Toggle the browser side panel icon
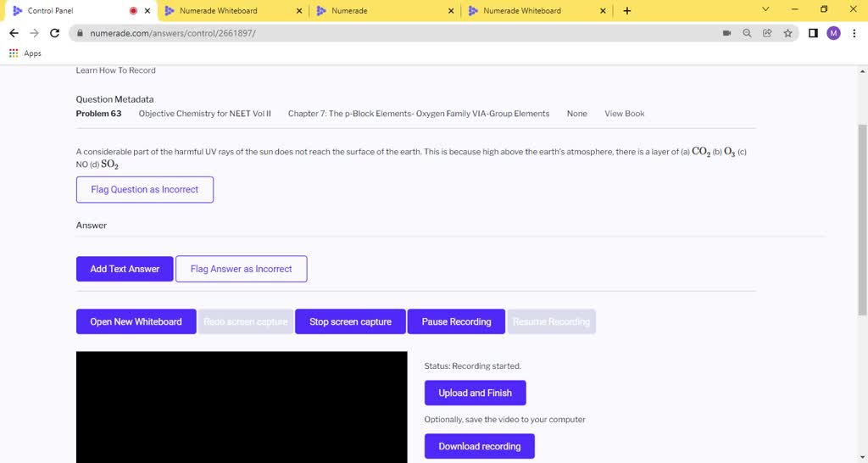Screen dimensions: 868x463 pyautogui.click(x=813, y=33)
